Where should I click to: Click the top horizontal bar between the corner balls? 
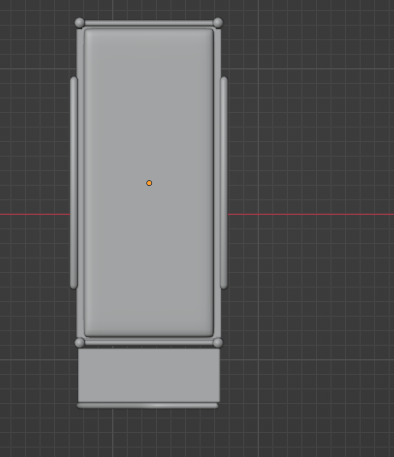(x=149, y=23)
